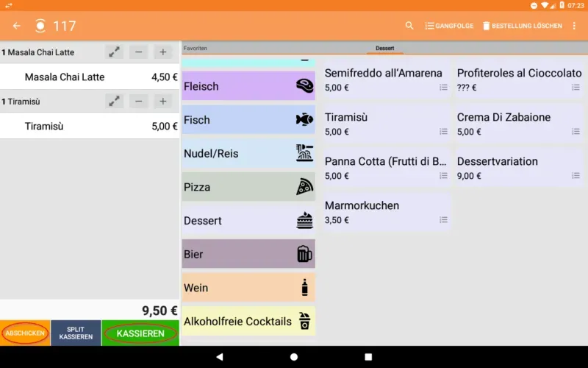Open options list icon for Marmorkuchen
Viewport: 588px width, 368px height.
pos(444,219)
